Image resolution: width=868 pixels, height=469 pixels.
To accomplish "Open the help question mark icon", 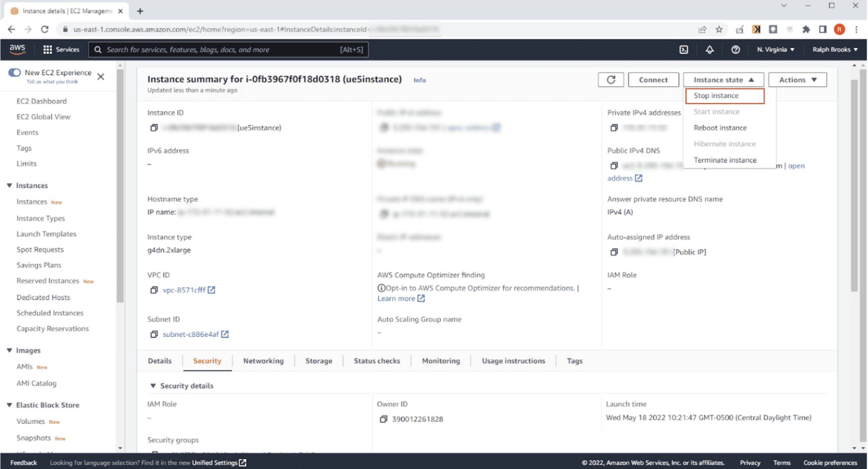I will coord(735,50).
